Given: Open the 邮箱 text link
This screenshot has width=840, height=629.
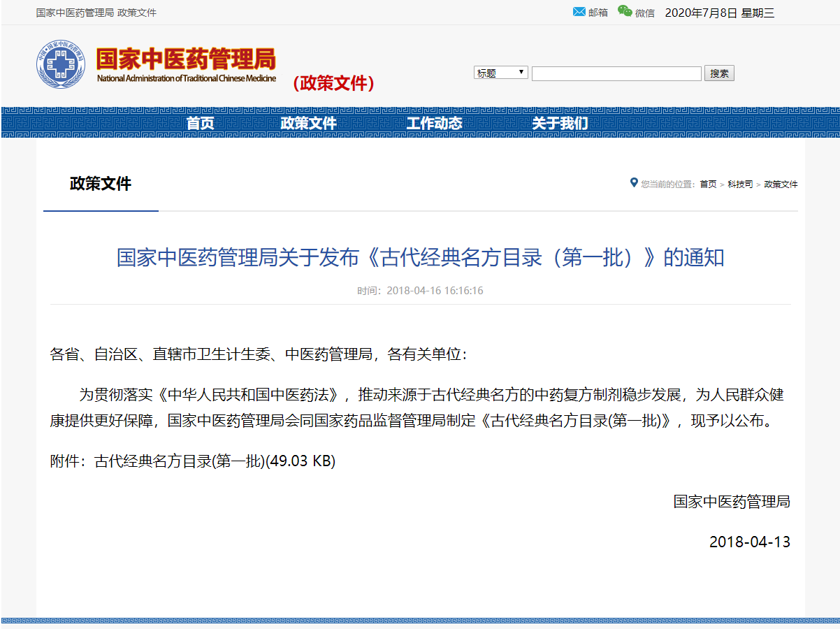Looking at the screenshot, I should point(598,13).
